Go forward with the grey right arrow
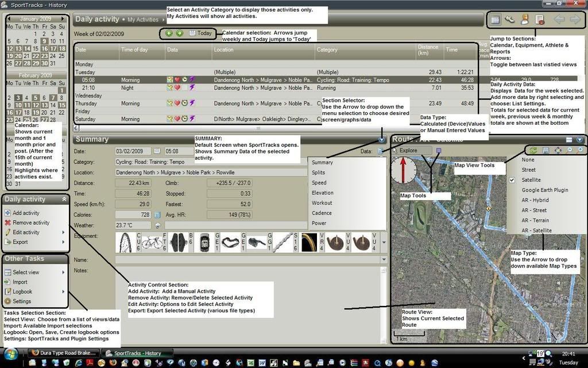Screen dimensions: 588x368 pos(575,20)
